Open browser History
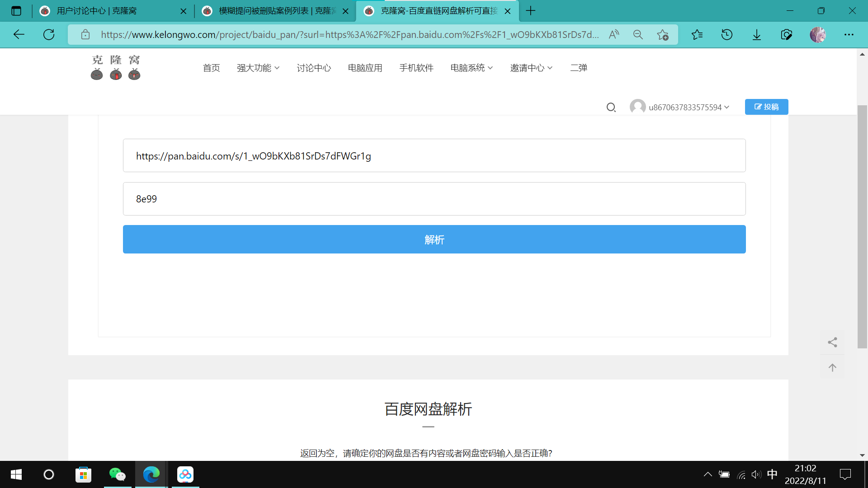Image resolution: width=868 pixels, height=488 pixels. [x=727, y=34]
